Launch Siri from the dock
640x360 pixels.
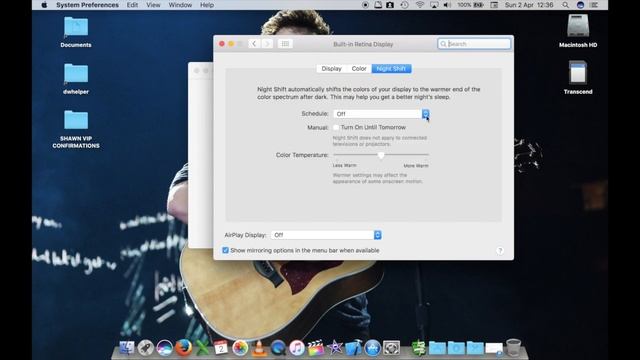click(x=164, y=348)
